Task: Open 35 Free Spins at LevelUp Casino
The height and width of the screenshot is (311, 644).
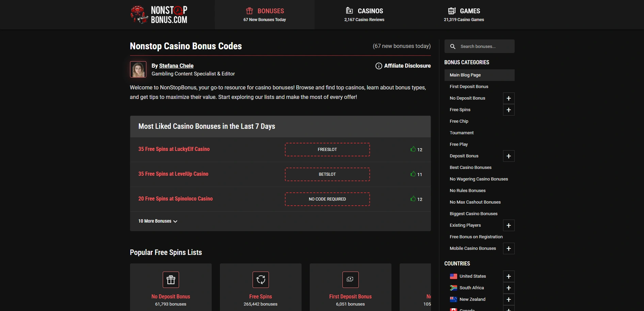Action: 173,174
